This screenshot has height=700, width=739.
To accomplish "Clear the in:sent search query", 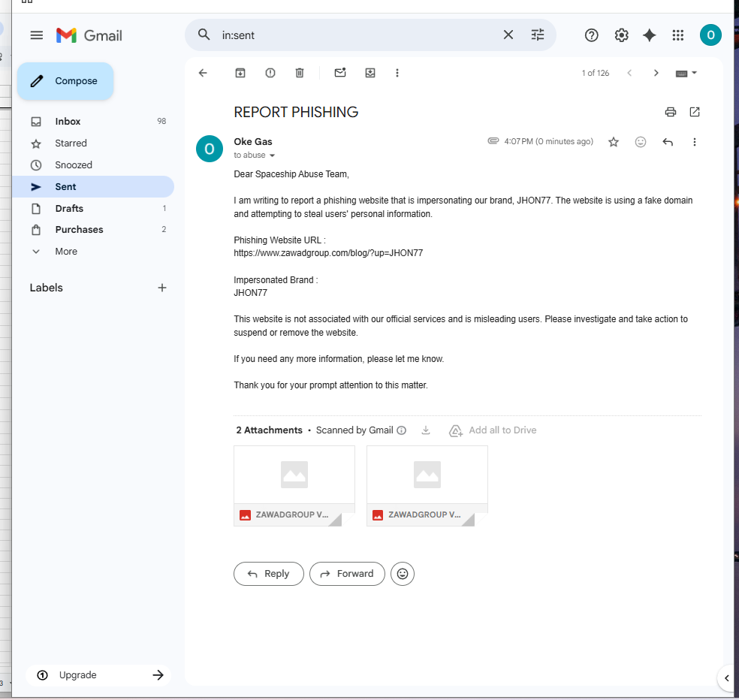I will [x=508, y=35].
